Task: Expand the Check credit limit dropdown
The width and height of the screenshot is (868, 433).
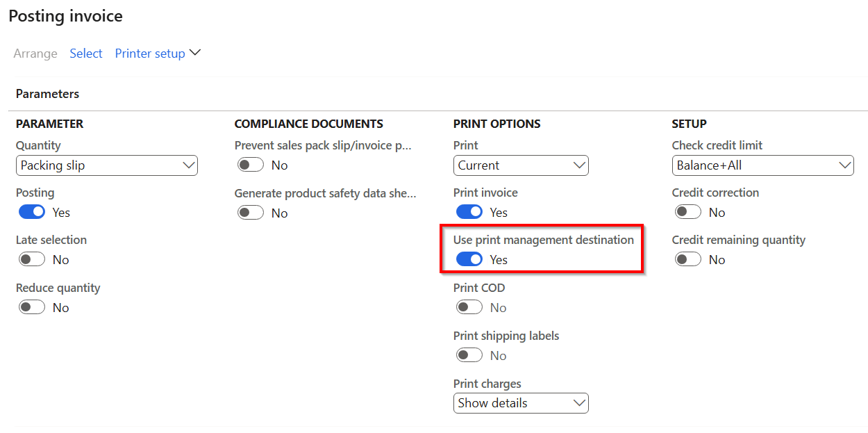Action: (x=762, y=165)
